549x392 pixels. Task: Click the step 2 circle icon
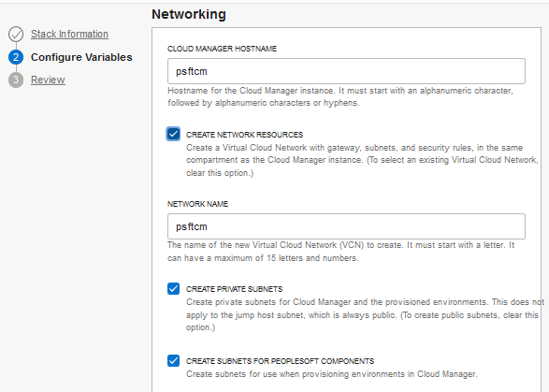(16, 57)
